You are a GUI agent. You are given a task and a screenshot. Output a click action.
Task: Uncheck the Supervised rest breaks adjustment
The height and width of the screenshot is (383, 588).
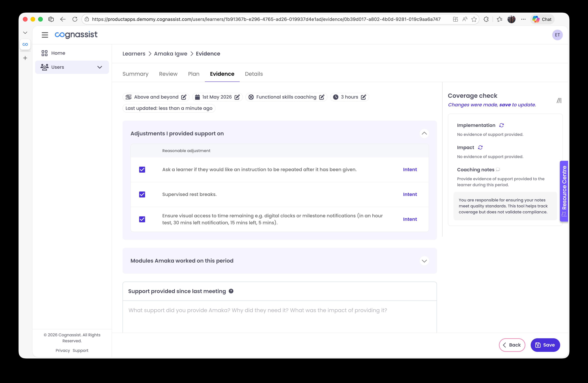click(x=142, y=194)
